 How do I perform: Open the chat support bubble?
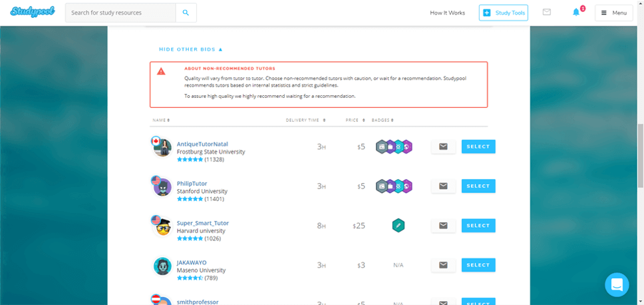(x=617, y=284)
